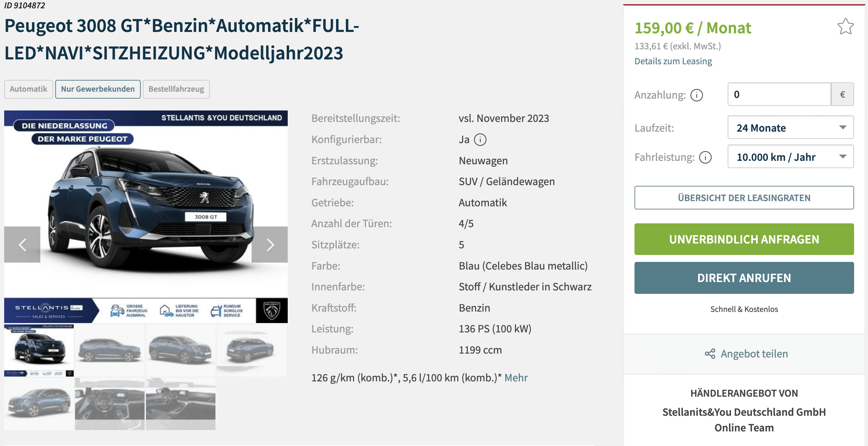868x446 pixels.
Task: Click the Anzahlung amount input field
Action: tap(779, 94)
